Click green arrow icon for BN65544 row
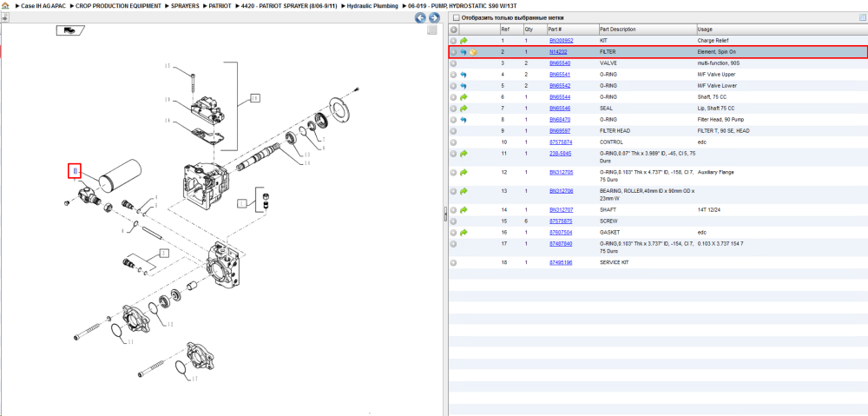868x416 pixels. click(x=464, y=97)
